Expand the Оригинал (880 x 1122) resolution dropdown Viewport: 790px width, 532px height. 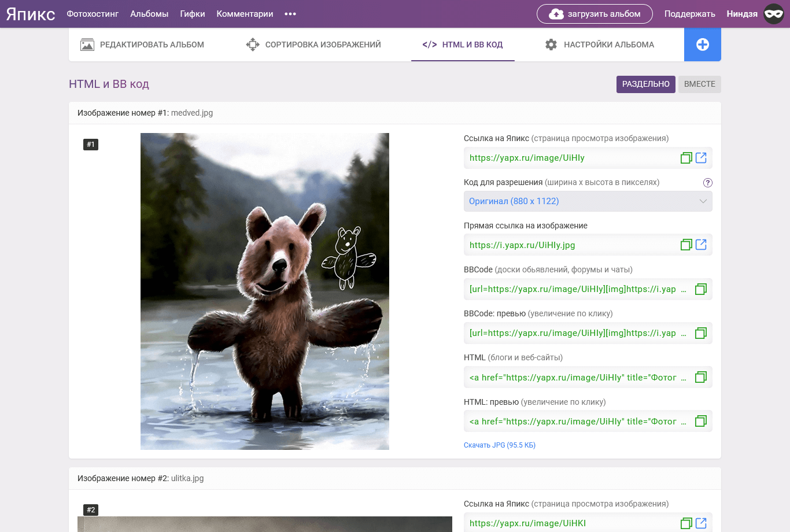pos(588,201)
